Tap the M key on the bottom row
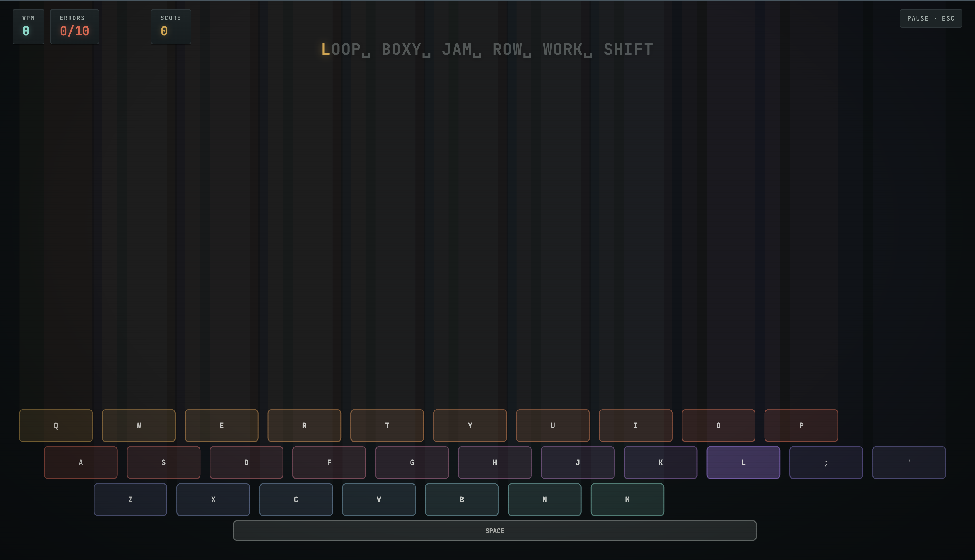 (x=627, y=499)
